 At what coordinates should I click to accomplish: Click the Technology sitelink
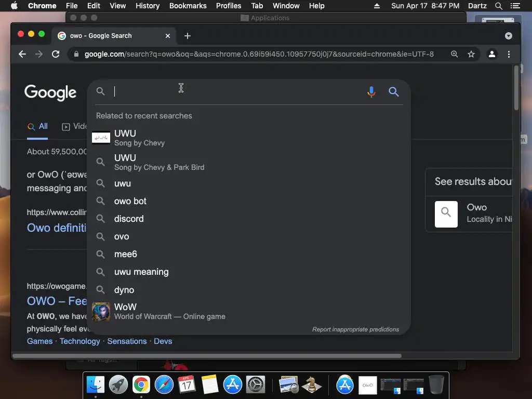pos(79,341)
